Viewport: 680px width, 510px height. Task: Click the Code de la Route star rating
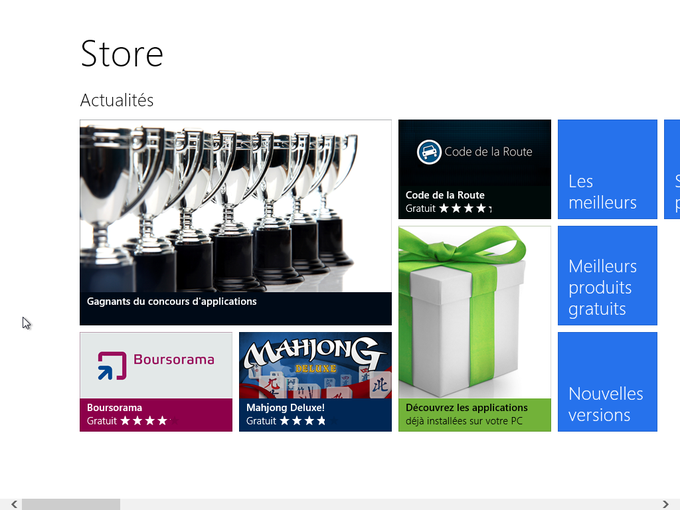point(465,209)
